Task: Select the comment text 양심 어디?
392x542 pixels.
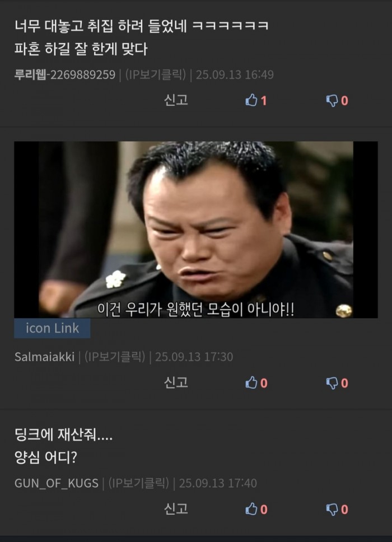Action: point(45,457)
